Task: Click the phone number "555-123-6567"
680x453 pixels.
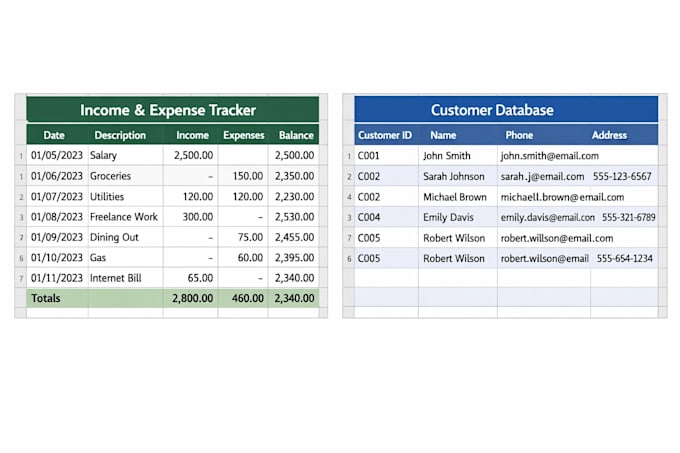Action: [x=622, y=176]
